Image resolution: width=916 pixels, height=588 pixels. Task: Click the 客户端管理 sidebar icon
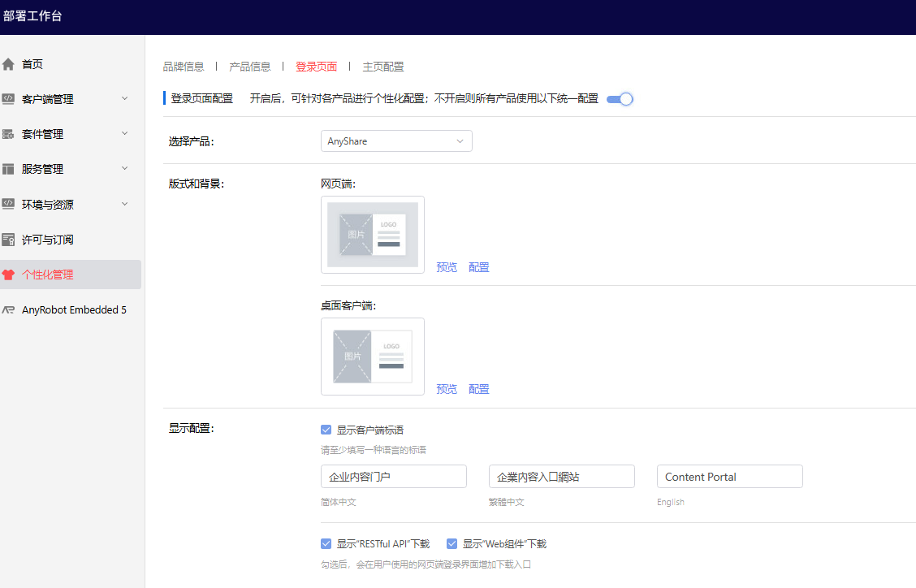point(9,99)
